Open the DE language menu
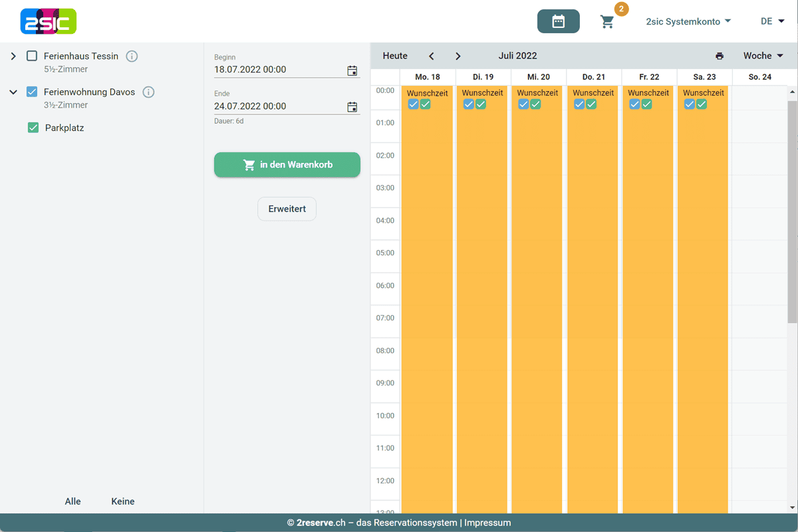Viewport: 798px width, 532px height. 772,21
